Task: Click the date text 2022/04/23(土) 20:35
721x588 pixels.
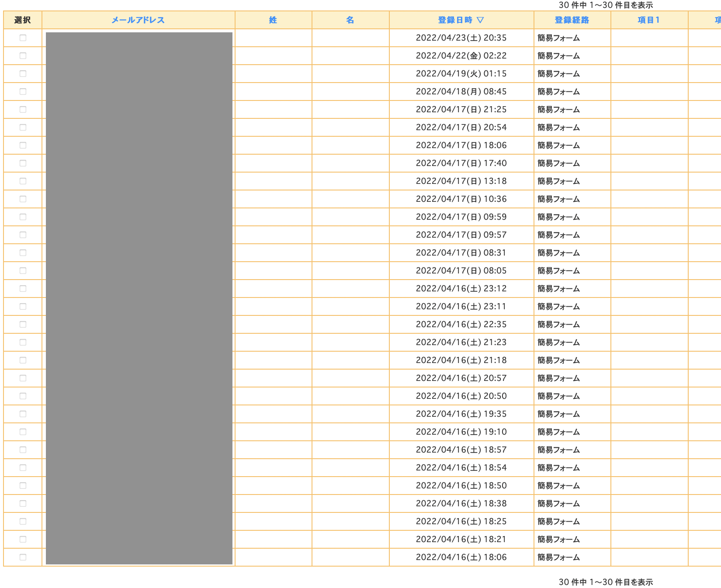Action: (x=461, y=38)
